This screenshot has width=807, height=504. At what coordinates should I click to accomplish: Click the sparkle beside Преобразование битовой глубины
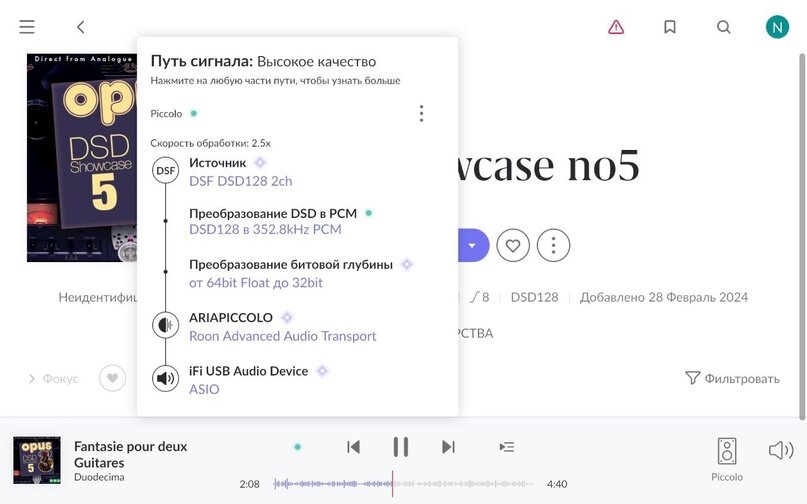tap(407, 264)
